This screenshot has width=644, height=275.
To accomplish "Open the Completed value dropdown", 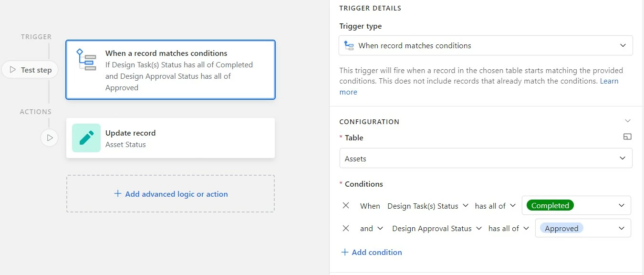I will tap(621, 205).
